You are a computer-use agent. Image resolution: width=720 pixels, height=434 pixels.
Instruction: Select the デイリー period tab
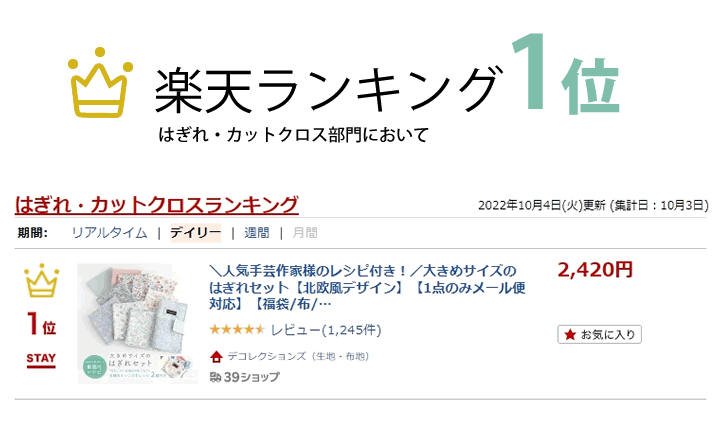point(195,233)
